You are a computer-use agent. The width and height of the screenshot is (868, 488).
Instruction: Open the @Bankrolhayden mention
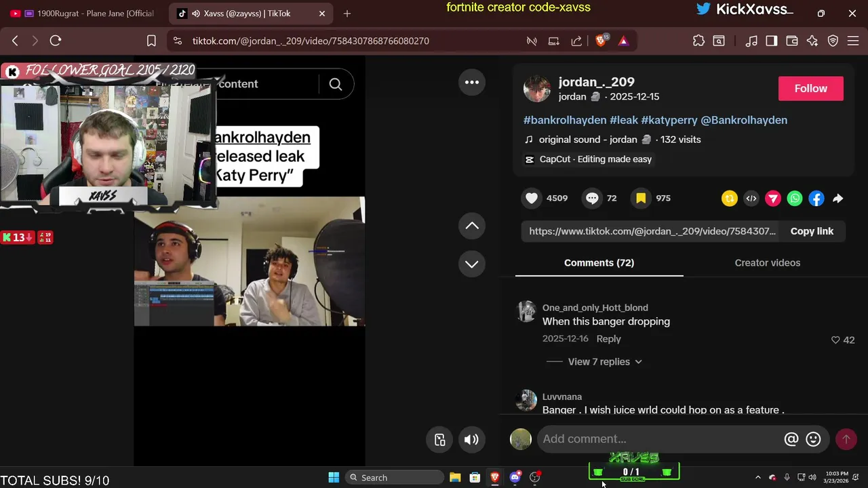744,120
